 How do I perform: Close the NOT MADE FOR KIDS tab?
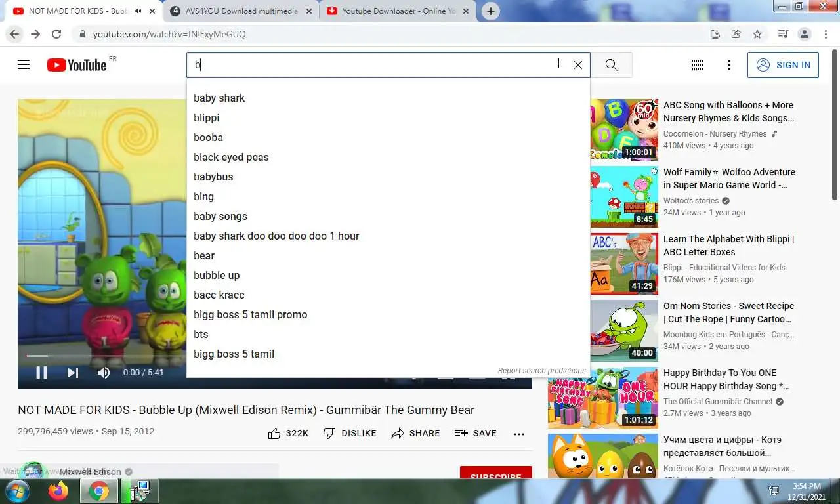click(x=152, y=11)
